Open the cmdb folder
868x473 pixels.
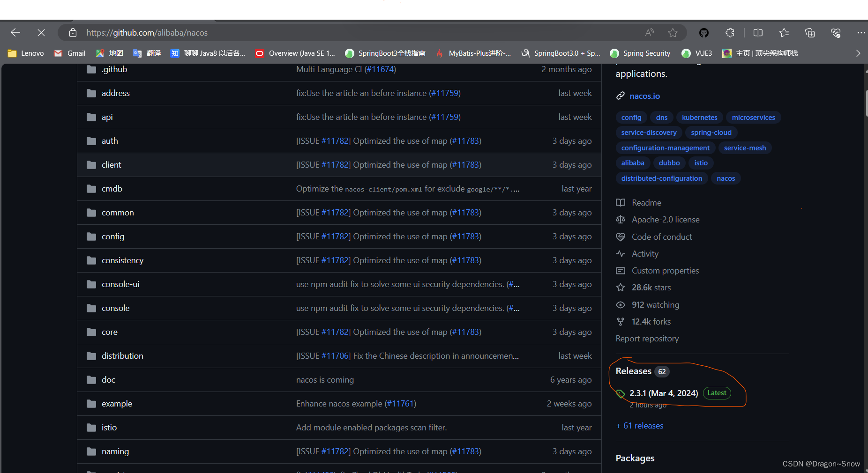tap(112, 189)
